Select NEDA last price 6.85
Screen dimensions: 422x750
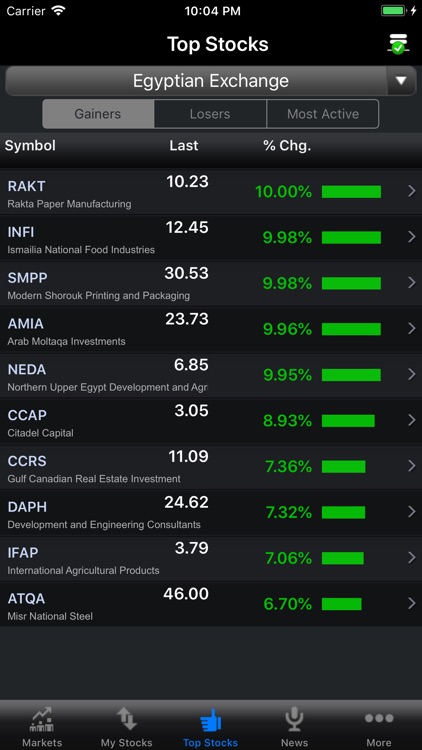191,365
